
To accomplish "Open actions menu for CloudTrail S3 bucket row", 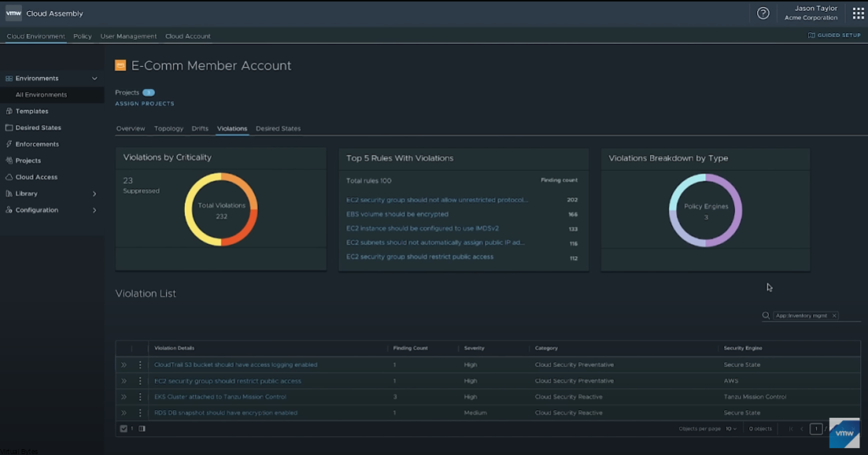I will tap(140, 365).
